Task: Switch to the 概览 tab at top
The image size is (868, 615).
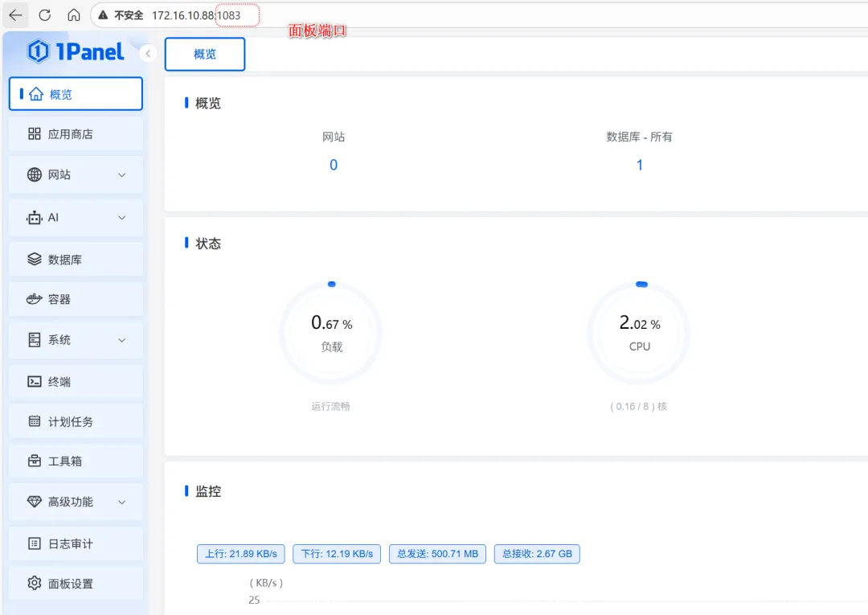Action: click(x=204, y=54)
